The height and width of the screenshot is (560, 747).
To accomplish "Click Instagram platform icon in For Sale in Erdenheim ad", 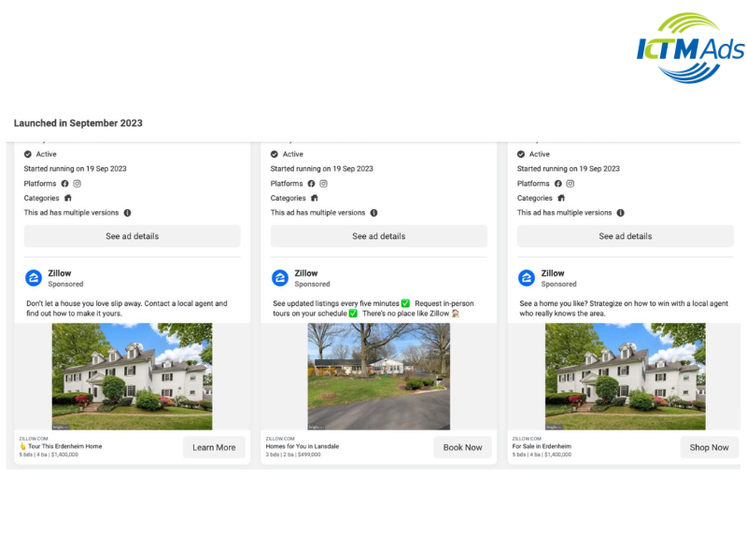I will tap(571, 183).
